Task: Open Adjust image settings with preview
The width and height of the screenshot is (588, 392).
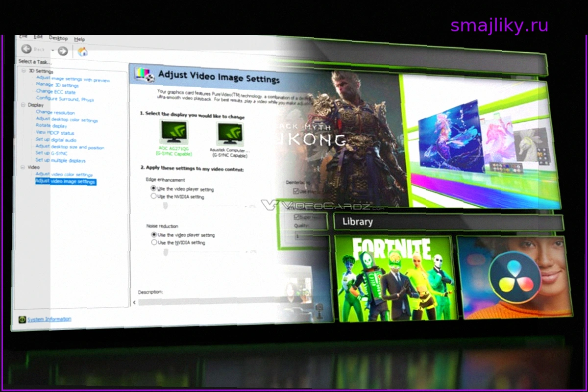Action: 73,79
